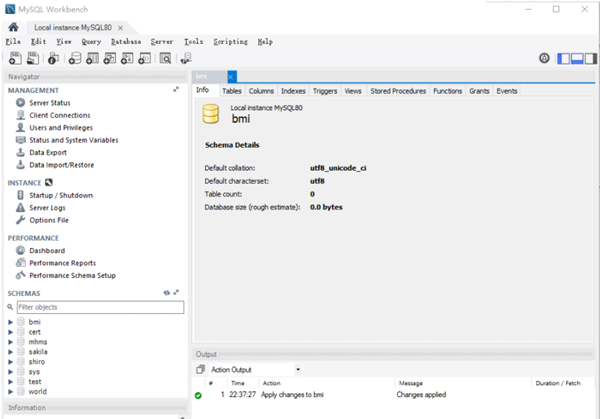Toggle bottom output panel visibility
Viewport: 600px width, 419px height.
click(577, 59)
